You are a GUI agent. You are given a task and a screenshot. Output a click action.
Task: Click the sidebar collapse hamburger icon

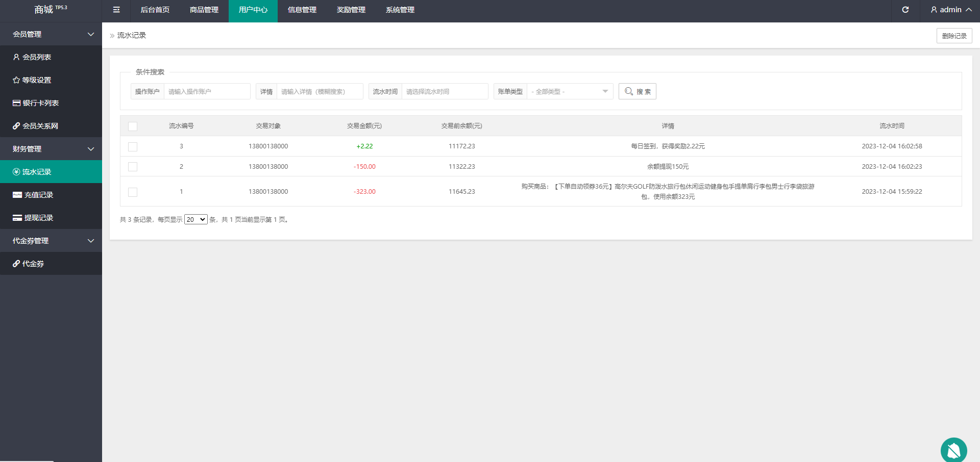[x=116, y=10]
